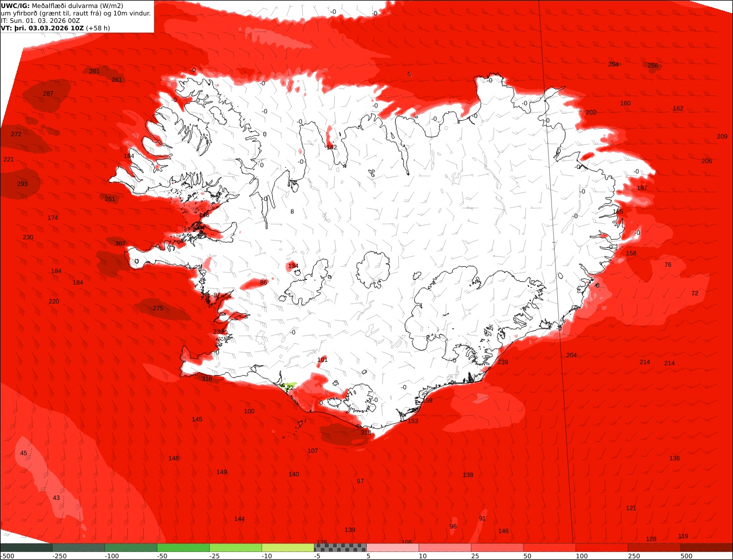The width and height of the screenshot is (733, 560).
Task: Click the map value '76'
Action: point(668,265)
